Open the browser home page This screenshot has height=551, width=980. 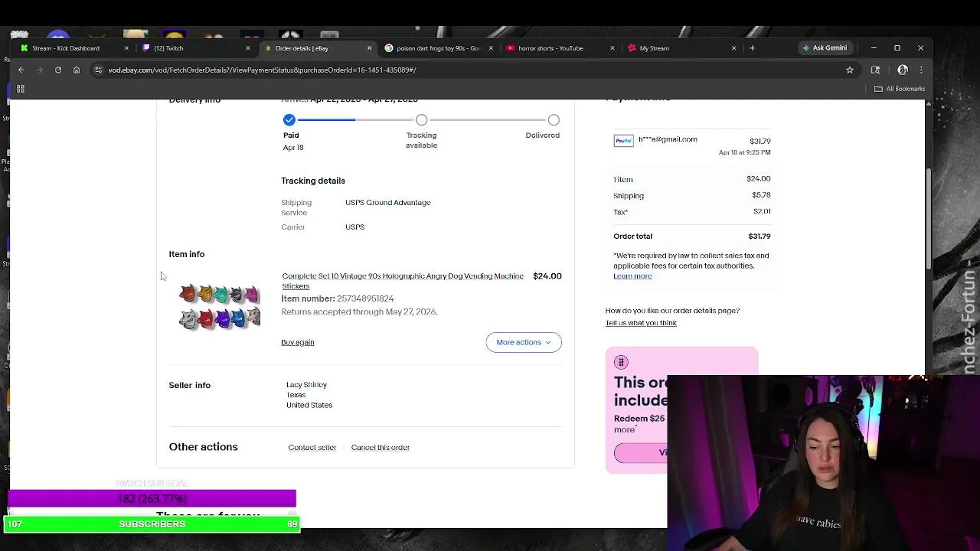77,70
